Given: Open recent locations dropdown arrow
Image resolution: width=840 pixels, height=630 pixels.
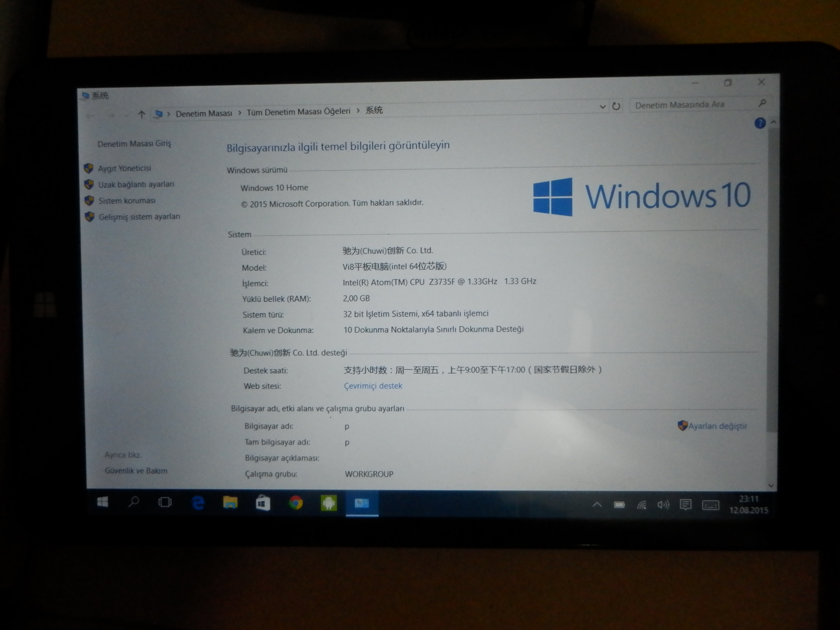Looking at the screenshot, I should (126, 115).
